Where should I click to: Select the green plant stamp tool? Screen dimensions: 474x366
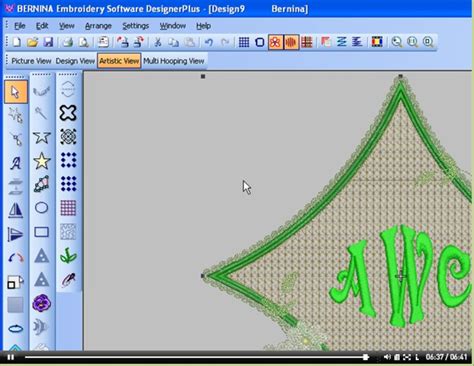(68, 256)
